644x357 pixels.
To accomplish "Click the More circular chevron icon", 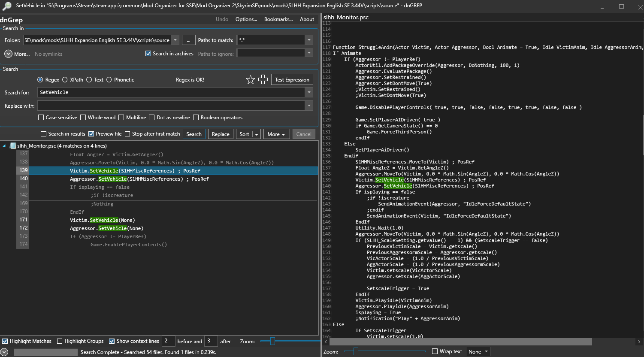I will pyautogui.click(x=8, y=54).
